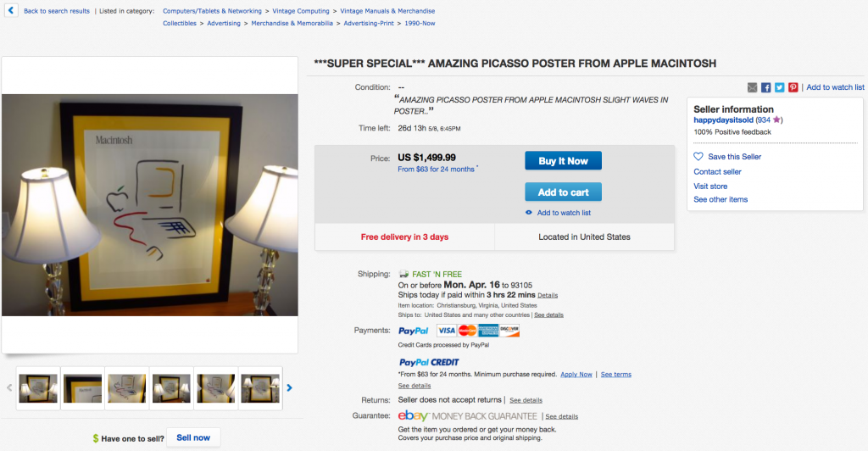This screenshot has width=868, height=451.
Task: Pin listing with Pinterest icon
Action: point(793,87)
